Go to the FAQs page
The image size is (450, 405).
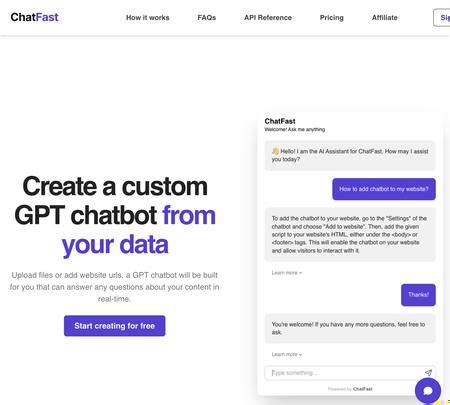tap(207, 18)
